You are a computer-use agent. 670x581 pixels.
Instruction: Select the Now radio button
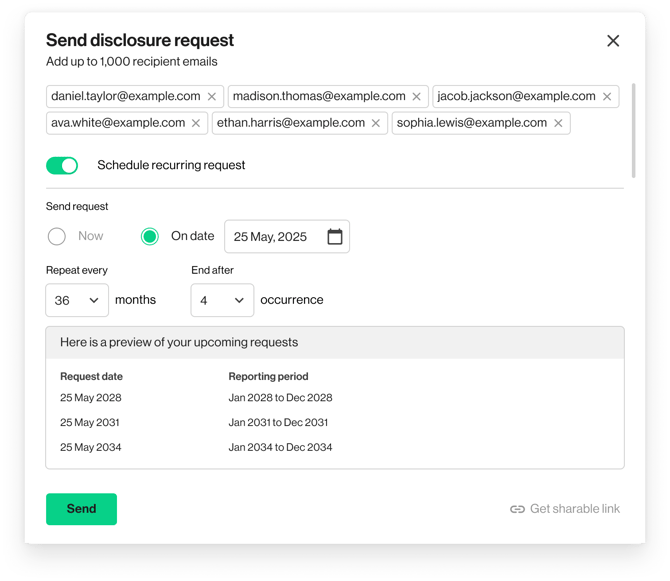pos(57,237)
